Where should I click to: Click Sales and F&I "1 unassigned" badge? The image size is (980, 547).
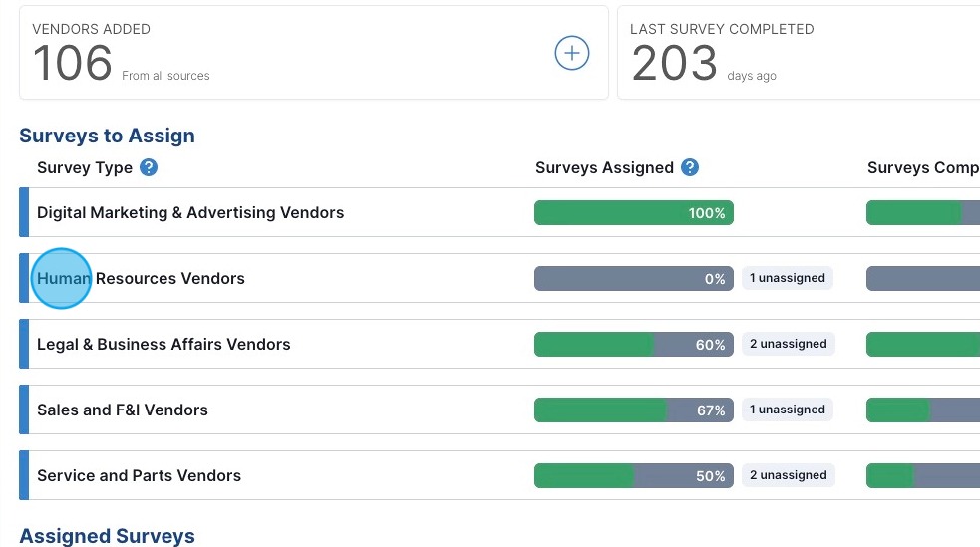[788, 410]
